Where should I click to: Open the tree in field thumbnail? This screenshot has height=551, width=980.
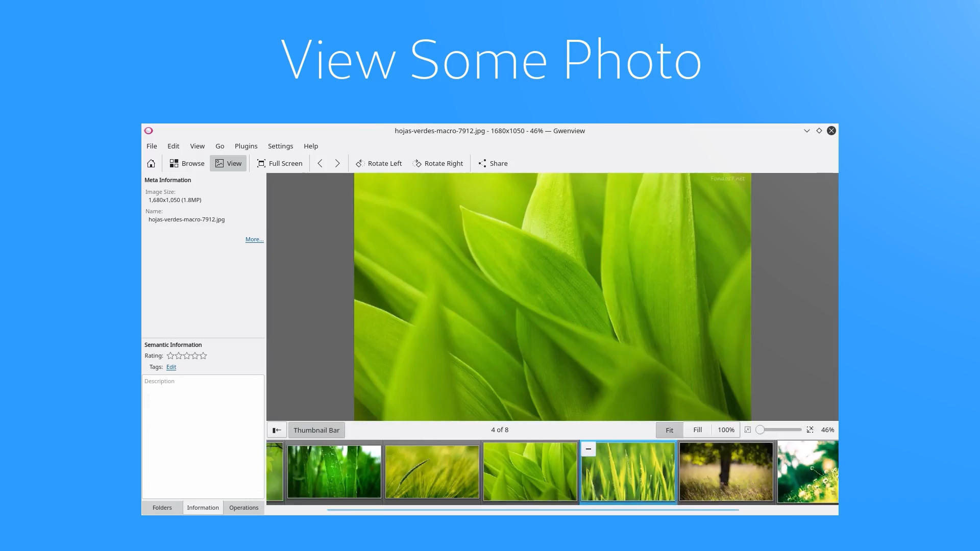pyautogui.click(x=726, y=471)
